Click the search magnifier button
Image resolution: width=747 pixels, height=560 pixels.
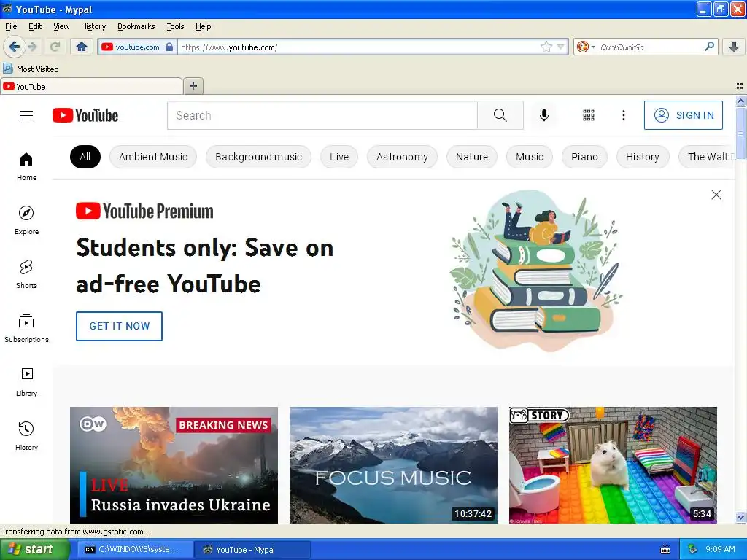500,115
